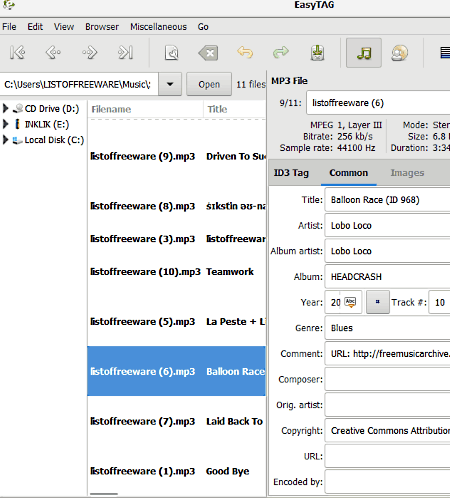
Task: Go to the previous file
Action: (53, 53)
